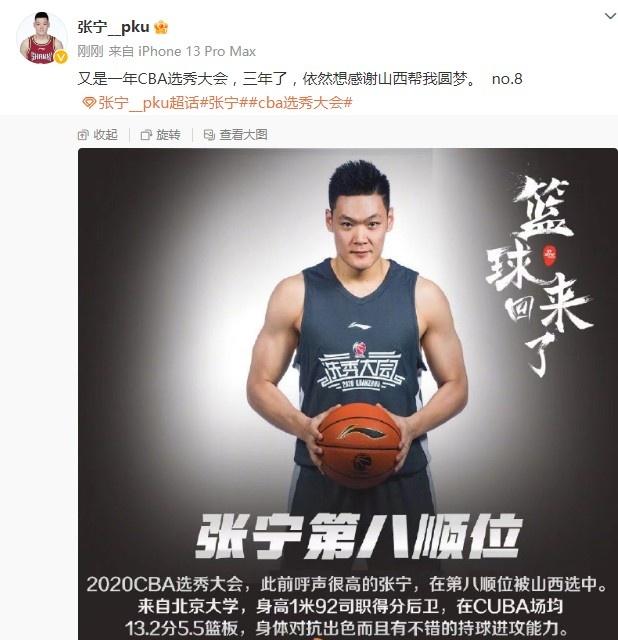618x640 pixels.
Task: Rotate the picture with 旋转
Action: [x=168, y=135]
